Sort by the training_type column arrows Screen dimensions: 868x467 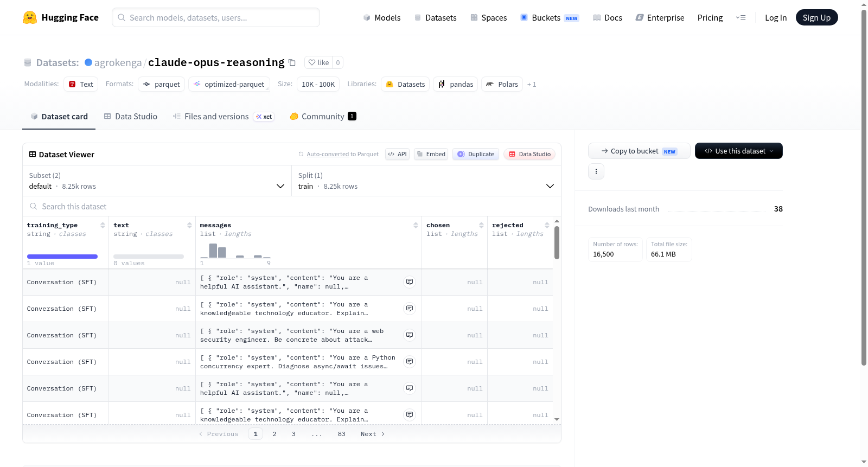click(103, 225)
